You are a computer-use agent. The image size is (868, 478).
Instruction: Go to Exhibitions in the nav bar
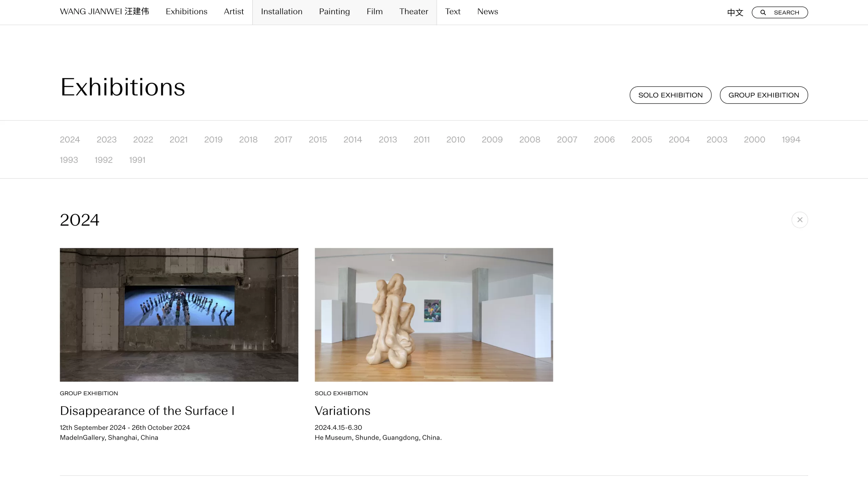point(186,12)
